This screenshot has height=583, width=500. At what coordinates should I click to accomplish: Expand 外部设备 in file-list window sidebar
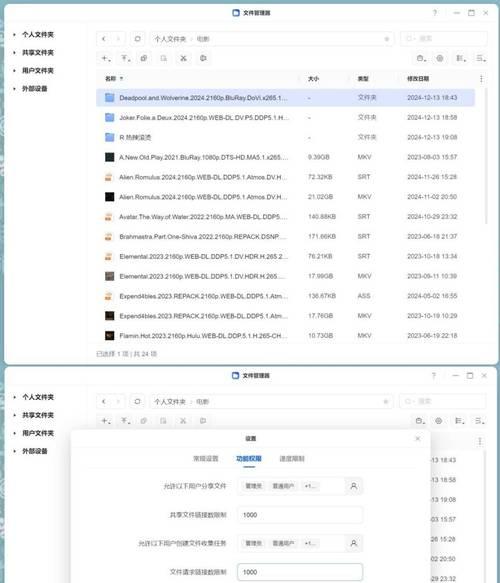click(14, 88)
